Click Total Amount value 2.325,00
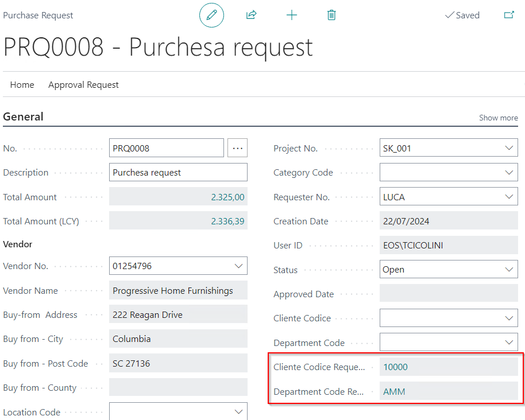 pyautogui.click(x=227, y=197)
